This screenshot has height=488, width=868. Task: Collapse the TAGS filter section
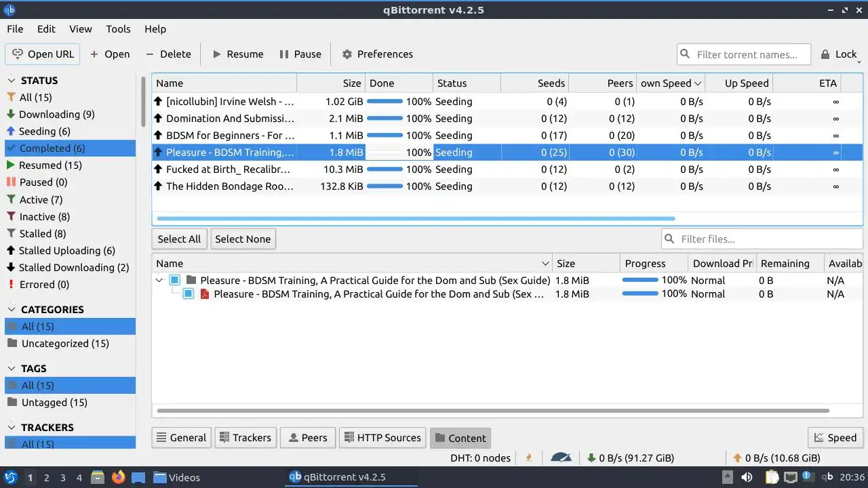tap(12, 369)
